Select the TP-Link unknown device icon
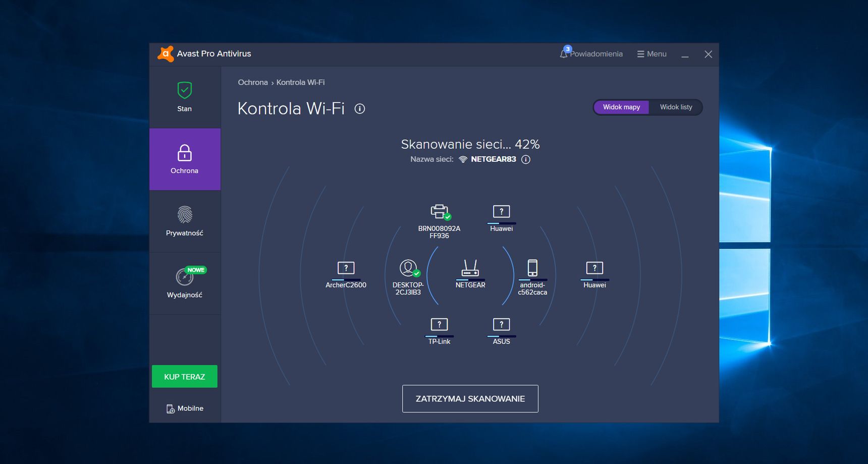Viewport: 868px width, 464px height. (439, 324)
